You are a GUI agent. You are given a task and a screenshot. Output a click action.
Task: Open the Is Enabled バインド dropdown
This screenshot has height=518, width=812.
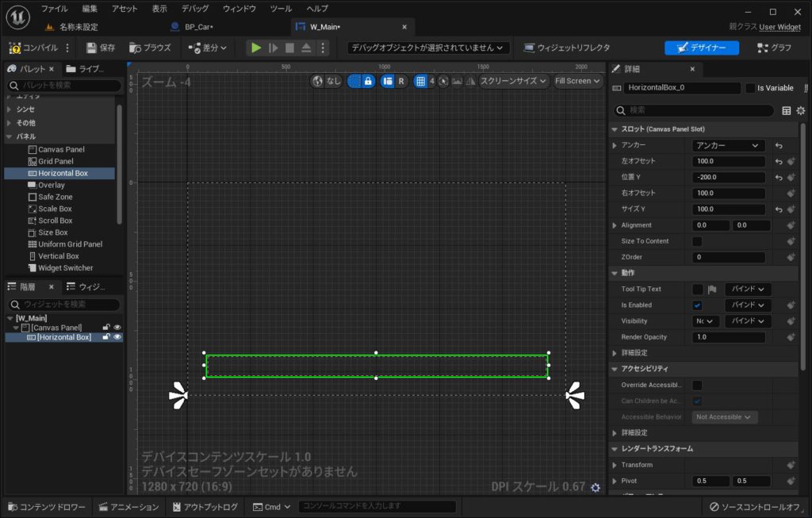click(x=748, y=305)
